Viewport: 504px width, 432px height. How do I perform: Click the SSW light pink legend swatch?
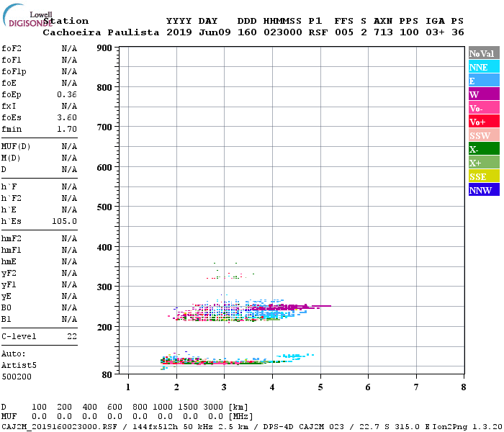point(484,135)
